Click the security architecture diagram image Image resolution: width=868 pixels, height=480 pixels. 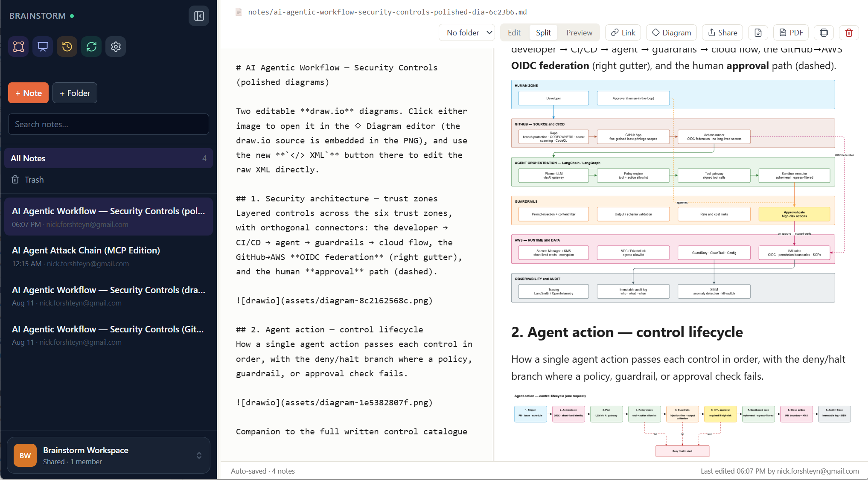pos(682,191)
